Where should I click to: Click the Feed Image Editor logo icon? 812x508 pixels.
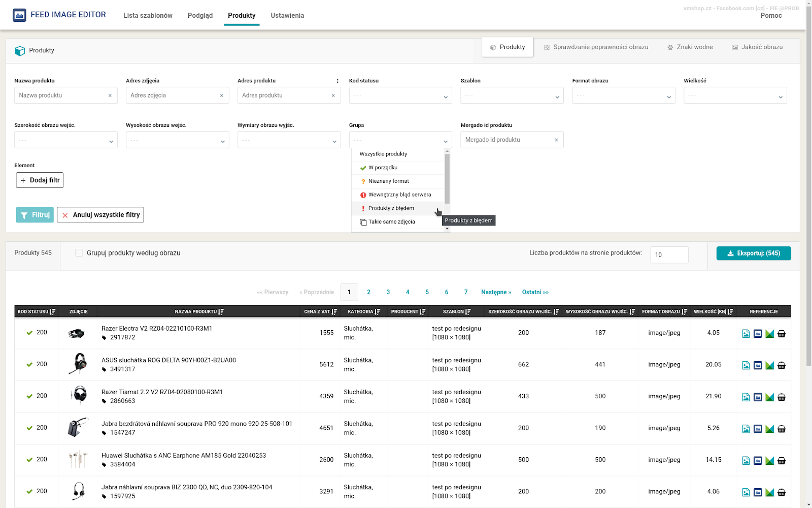point(19,15)
